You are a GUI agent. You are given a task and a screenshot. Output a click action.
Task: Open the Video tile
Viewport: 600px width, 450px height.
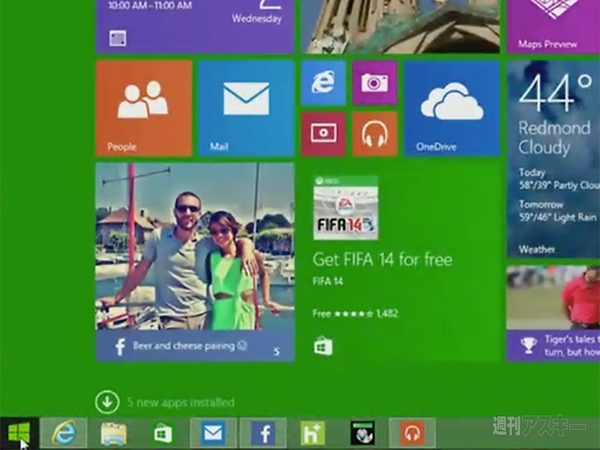click(323, 134)
